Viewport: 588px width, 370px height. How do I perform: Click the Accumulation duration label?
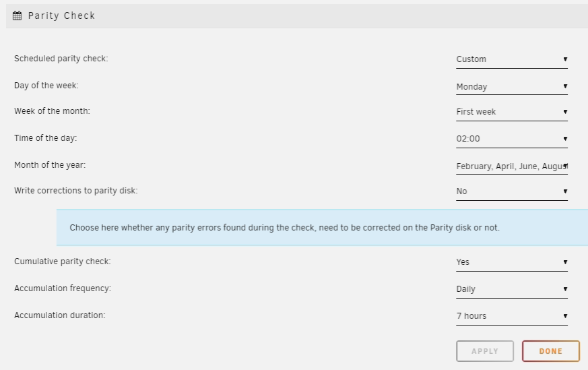point(60,315)
